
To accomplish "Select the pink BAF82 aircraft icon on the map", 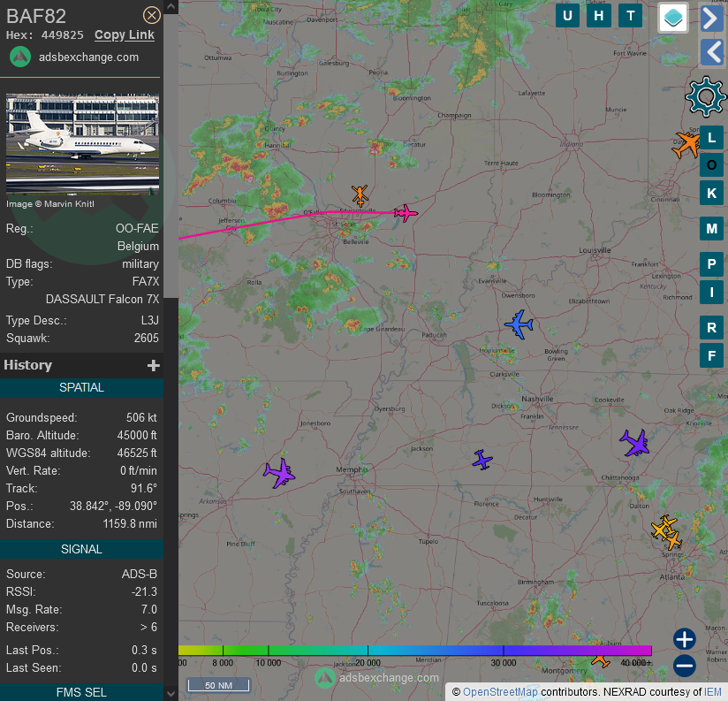I will (406, 213).
